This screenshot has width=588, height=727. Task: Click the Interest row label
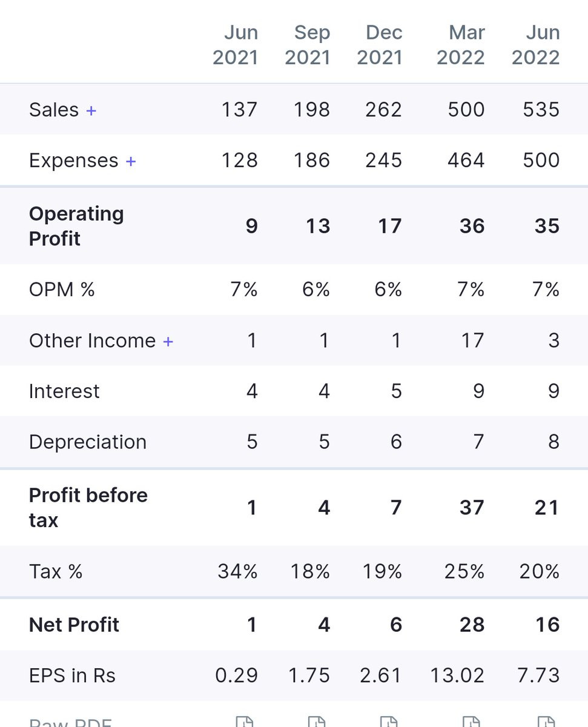[64, 391]
